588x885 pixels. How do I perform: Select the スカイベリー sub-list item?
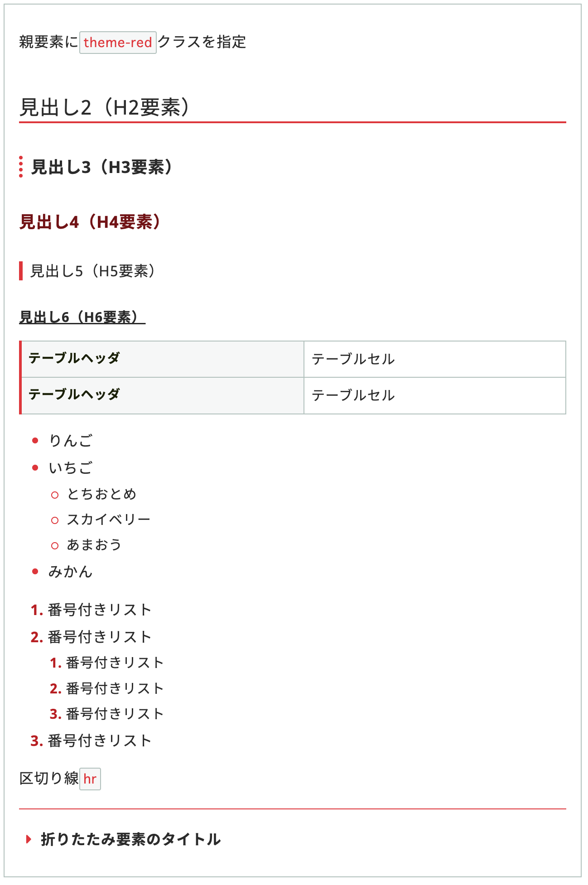(108, 519)
